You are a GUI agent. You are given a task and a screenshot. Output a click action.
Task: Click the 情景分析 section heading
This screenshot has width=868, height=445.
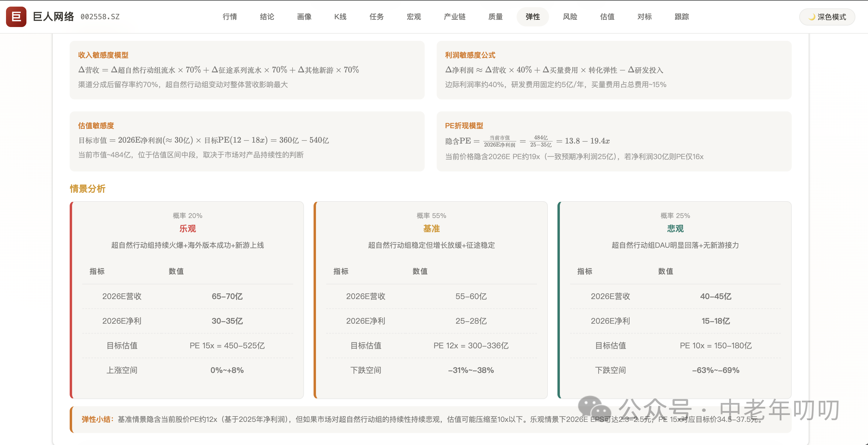click(88, 189)
